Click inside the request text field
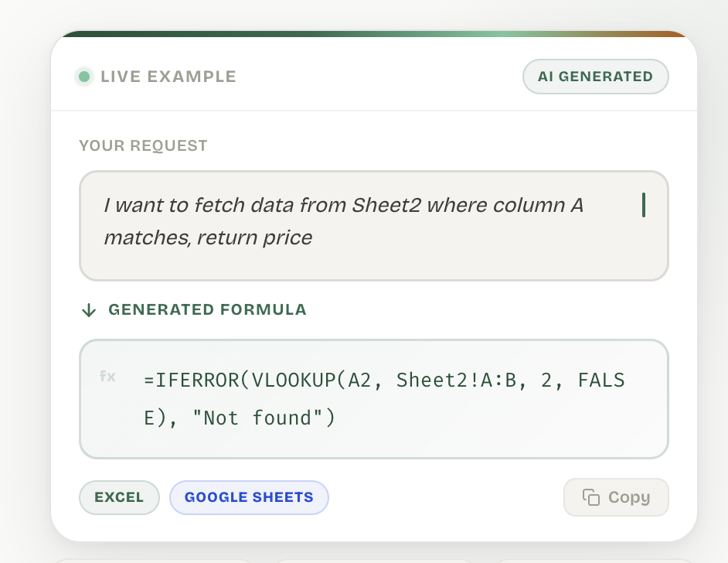Image resolution: width=728 pixels, height=563 pixels. pyautogui.click(x=373, y=221)
